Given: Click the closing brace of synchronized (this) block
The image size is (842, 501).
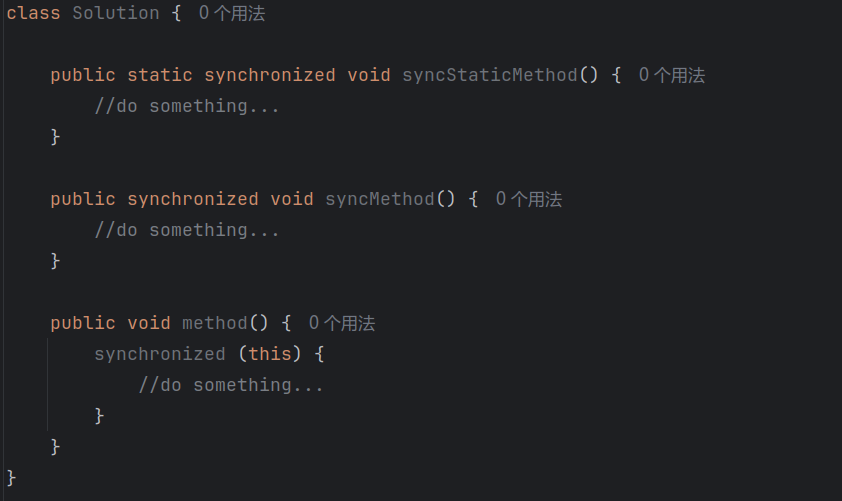Looking at the screenshot, I should click(x=99, y=415).
